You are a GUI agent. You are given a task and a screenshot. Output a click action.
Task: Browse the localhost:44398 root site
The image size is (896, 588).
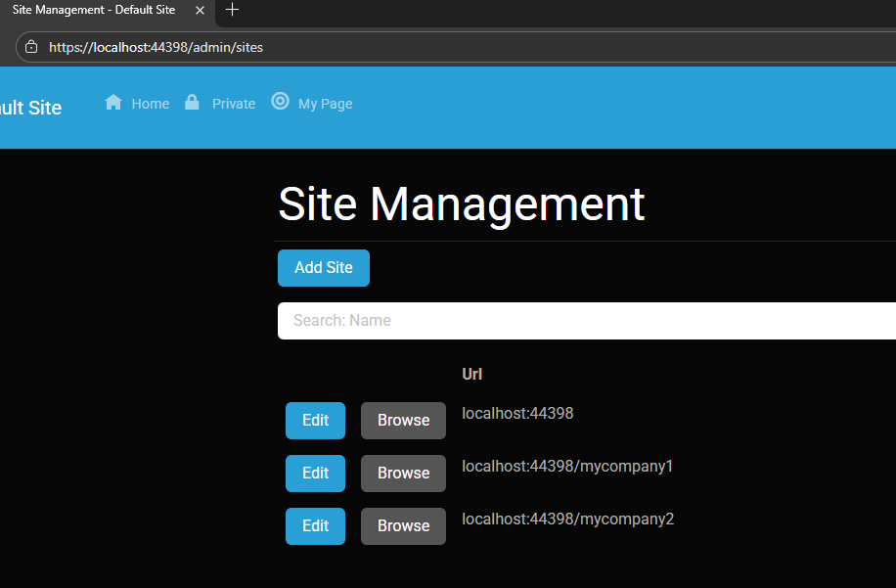point(403,421)
